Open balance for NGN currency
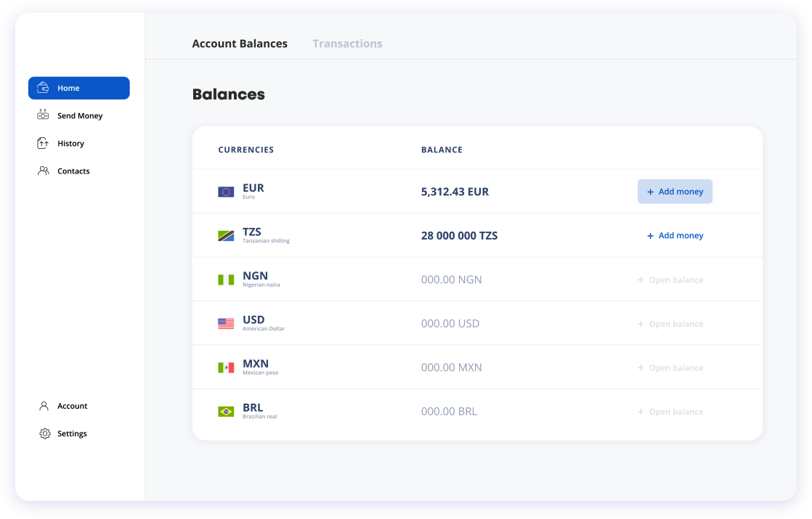The image size is (812, 519). click(670, 280)
